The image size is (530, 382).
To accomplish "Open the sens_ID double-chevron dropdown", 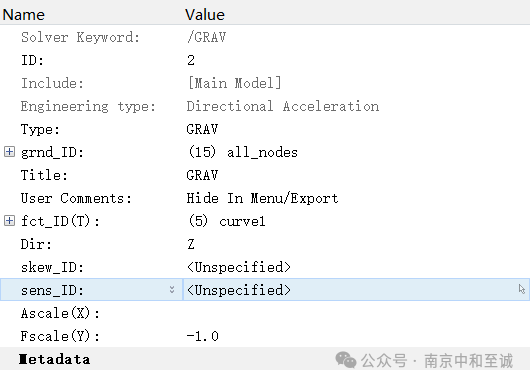I will click(x=172, y=290).
